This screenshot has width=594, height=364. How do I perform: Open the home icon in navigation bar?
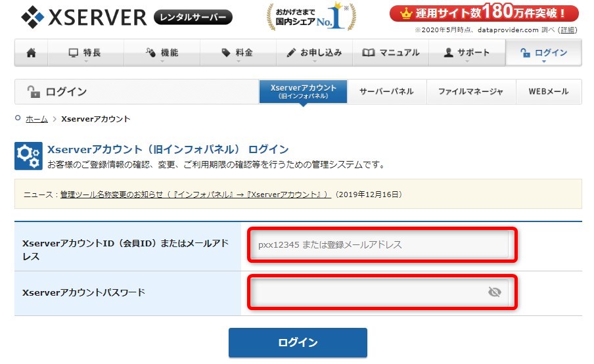click(32, 53)
